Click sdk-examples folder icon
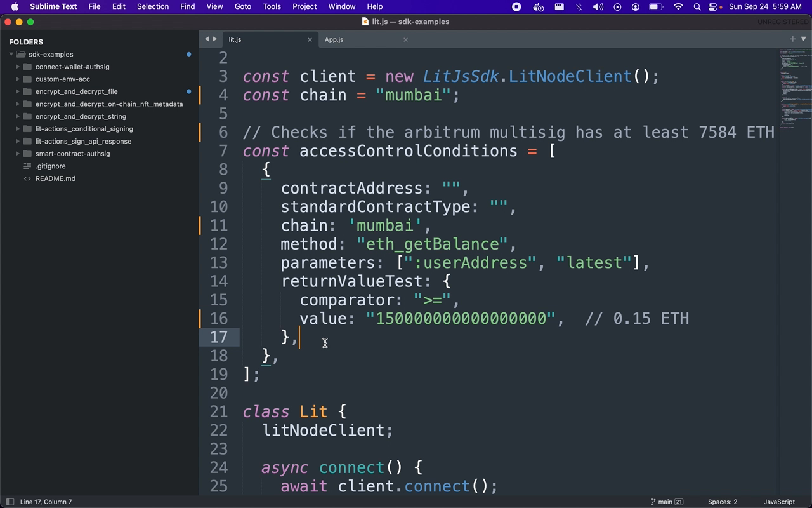The width and height of the screenshot is (812, 508). click(20, 55)
